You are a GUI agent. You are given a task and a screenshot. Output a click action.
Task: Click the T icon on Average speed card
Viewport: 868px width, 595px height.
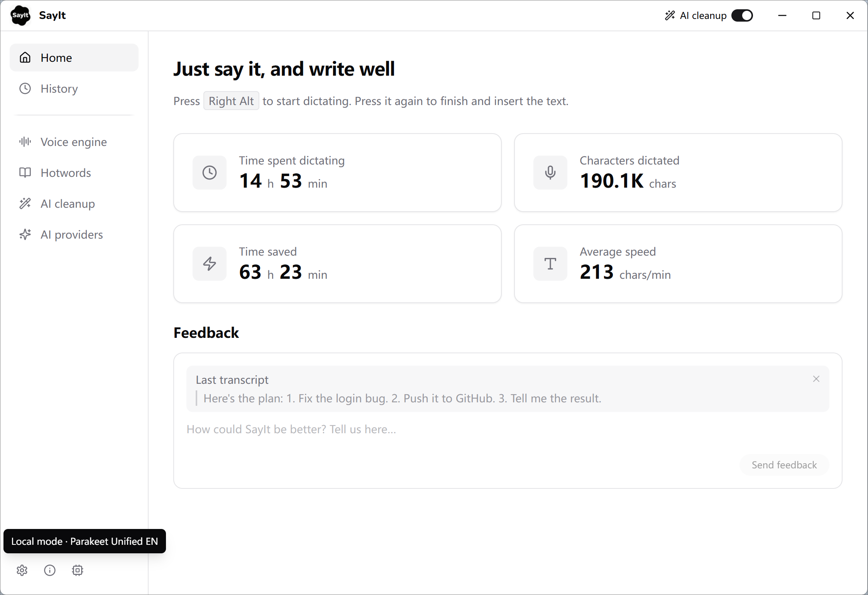coord(550,264)
